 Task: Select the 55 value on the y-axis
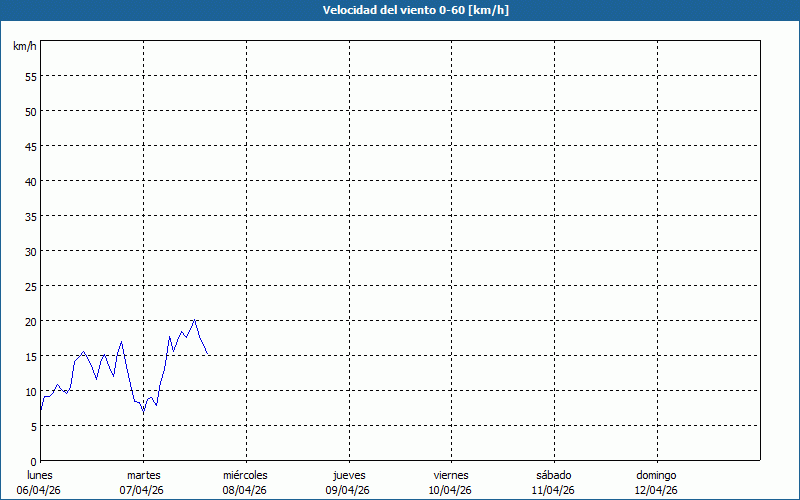(30, 76)
